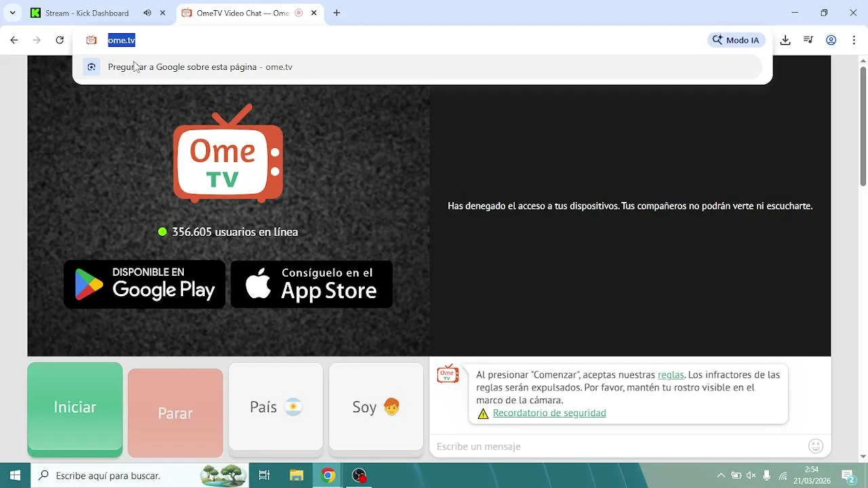Click the Windows taskbar search box
The height and width of the screenshot is (488, 868).
[140, 476]
